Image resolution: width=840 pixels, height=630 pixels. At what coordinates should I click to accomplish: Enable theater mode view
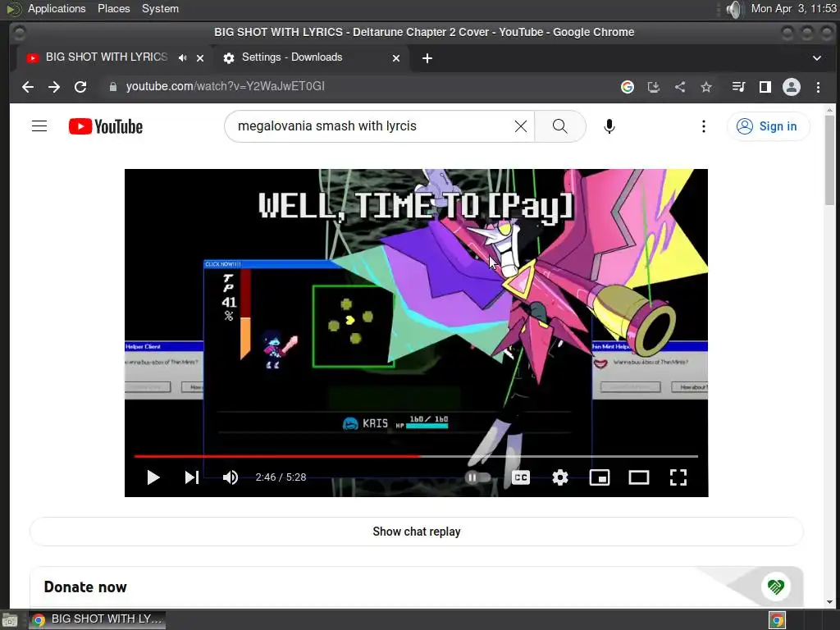coord(638,477)
